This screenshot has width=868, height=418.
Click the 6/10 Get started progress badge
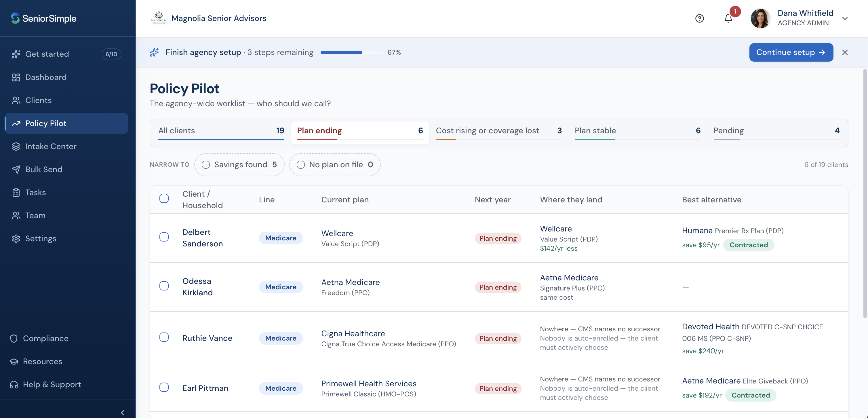coord(111,54)
